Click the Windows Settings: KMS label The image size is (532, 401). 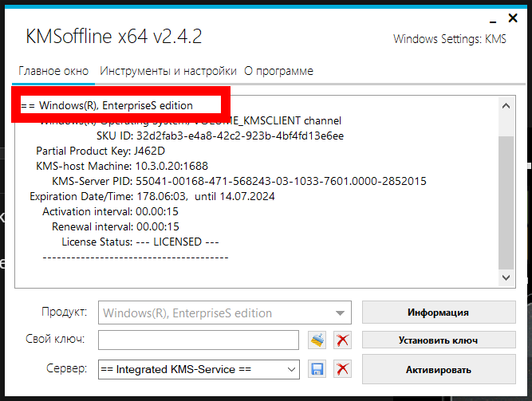click(450, 39)
